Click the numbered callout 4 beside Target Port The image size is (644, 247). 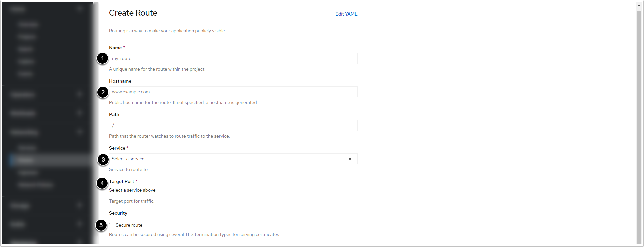(102, 183)
